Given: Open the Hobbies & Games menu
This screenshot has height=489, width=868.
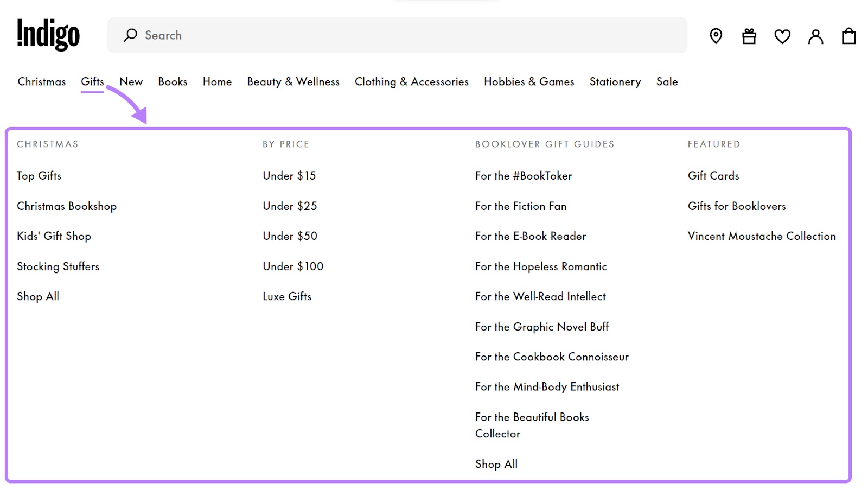Looking at the screenshot, I should pyautogui.click(x=529, y=81).
